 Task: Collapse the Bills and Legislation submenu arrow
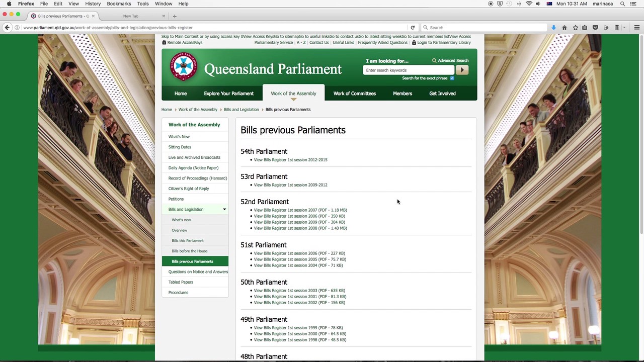point(224,209)
